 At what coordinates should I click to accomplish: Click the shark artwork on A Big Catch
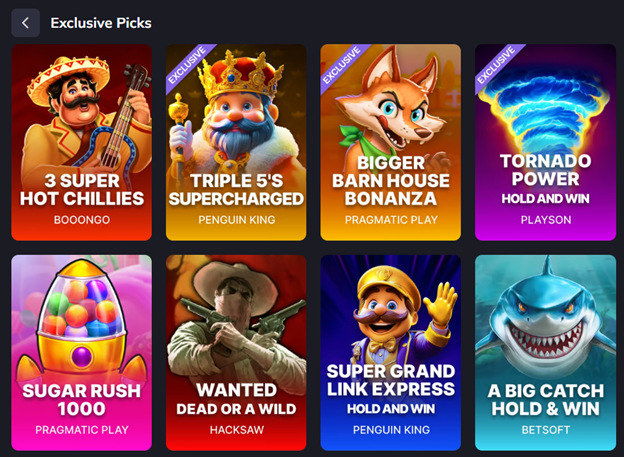[546, 318]
